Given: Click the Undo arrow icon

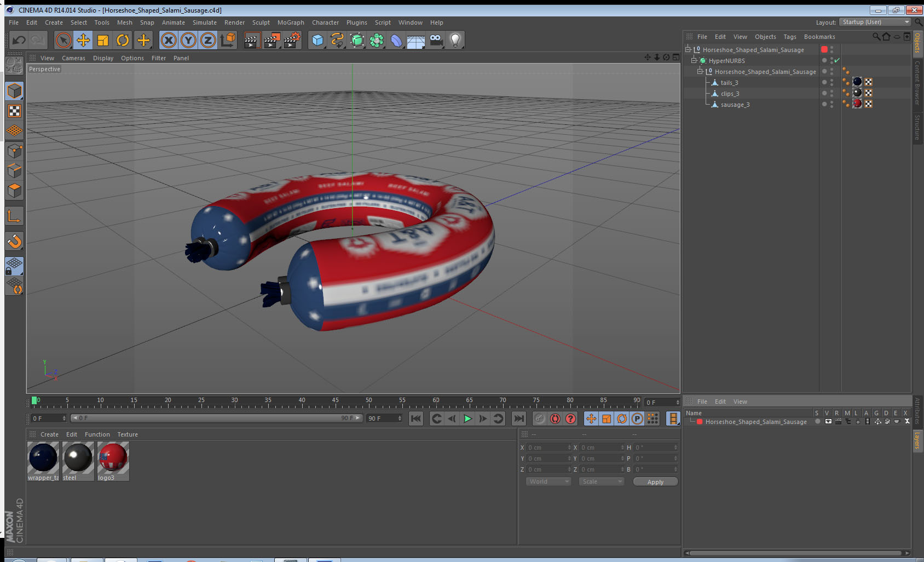Looking at the screenshot, I should point(19,40).
